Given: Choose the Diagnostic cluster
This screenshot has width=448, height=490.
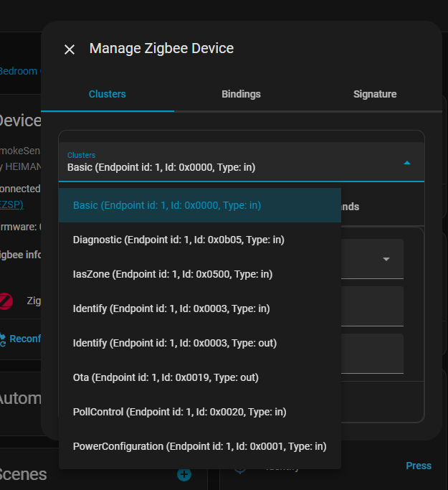Looking at the screenshot, I should [x=178, y=240].
